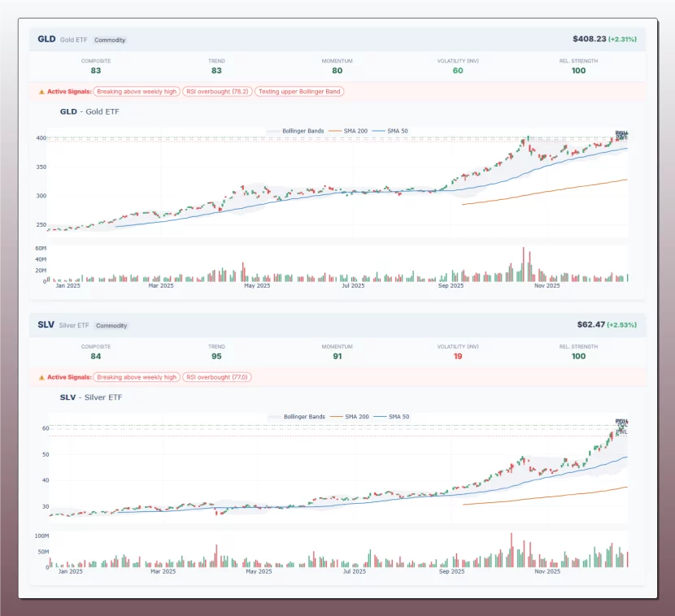Select the blue SMA 50 line icon in GLD legend
The width and height of the screenshot is (675, 616).
(379, 130)
